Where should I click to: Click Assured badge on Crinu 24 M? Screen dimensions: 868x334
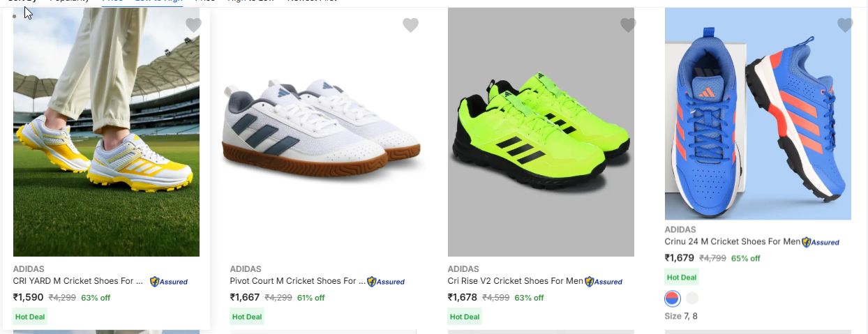tap(821, 242)
